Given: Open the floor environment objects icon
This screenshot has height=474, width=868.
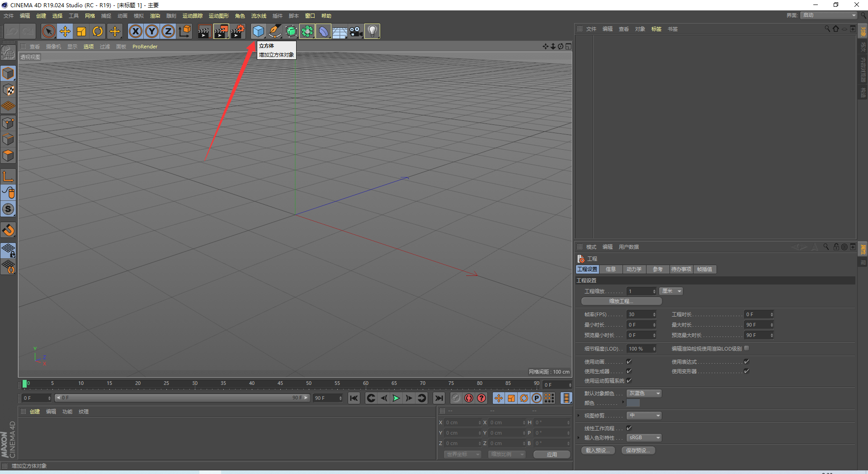Looking at the screenshot, I should point(340,31).
